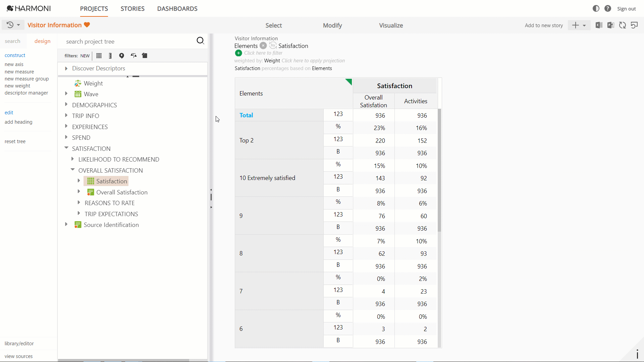This screenshot has height=362, width=644.
Task: Open the add-to-story dropdown arrow
Action: [x=584, y=25]
